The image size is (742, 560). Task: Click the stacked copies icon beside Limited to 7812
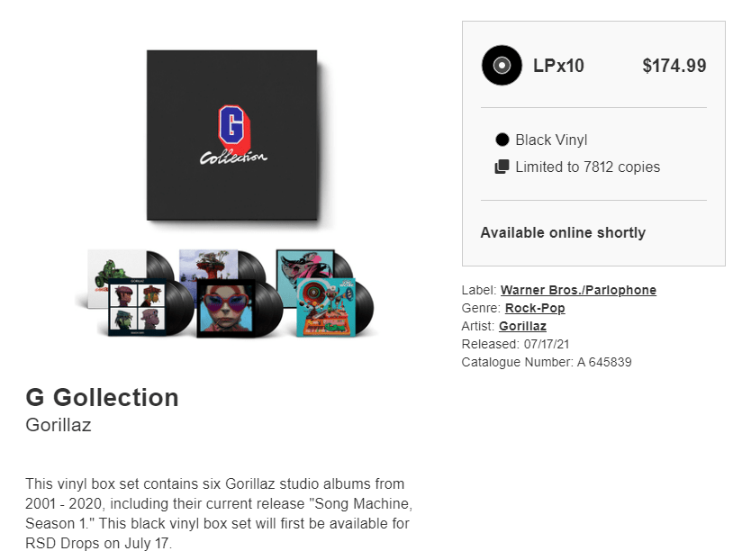[502, 167]
